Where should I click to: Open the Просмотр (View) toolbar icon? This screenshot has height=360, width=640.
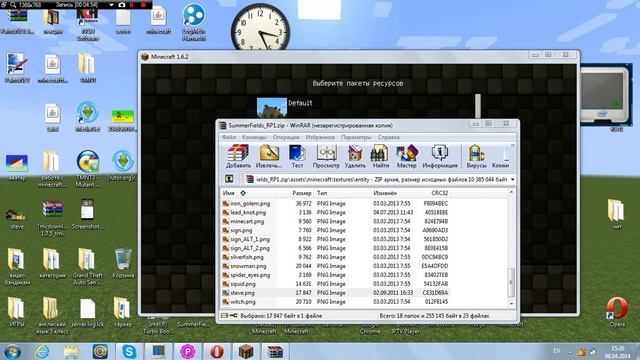pyautogui.click(x=326, y=156)
